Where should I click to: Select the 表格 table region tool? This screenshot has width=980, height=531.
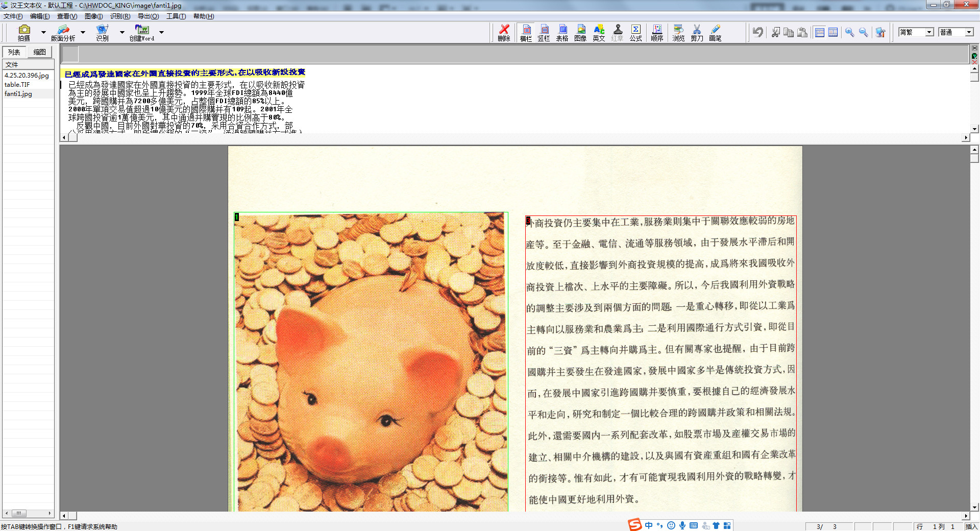coord(562,32)
